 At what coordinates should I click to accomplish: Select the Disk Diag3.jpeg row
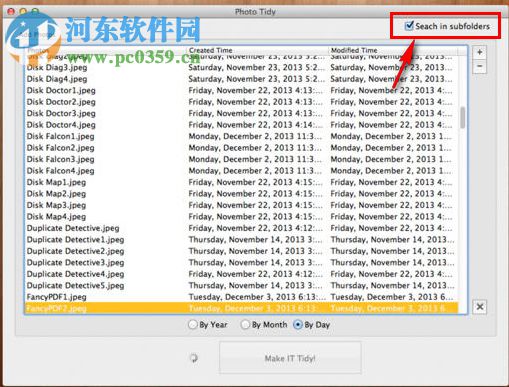coord(241,68)
